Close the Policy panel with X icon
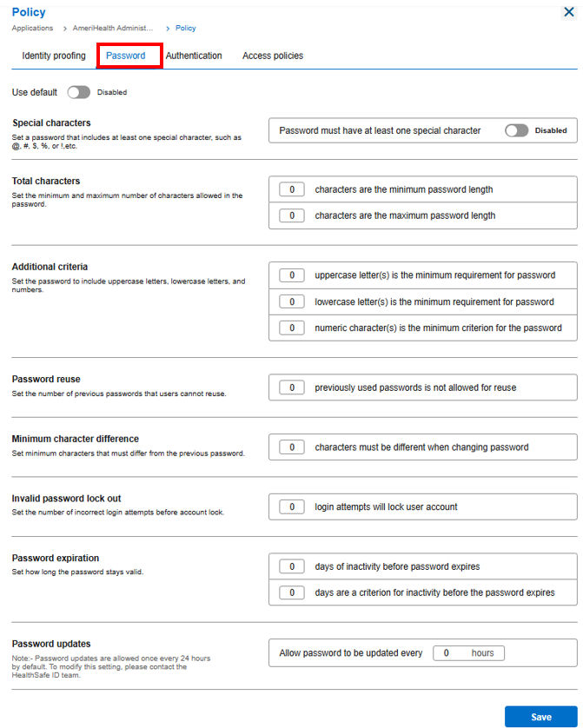Viewport: 583px width, 728px height. click(x=568, y=12)
